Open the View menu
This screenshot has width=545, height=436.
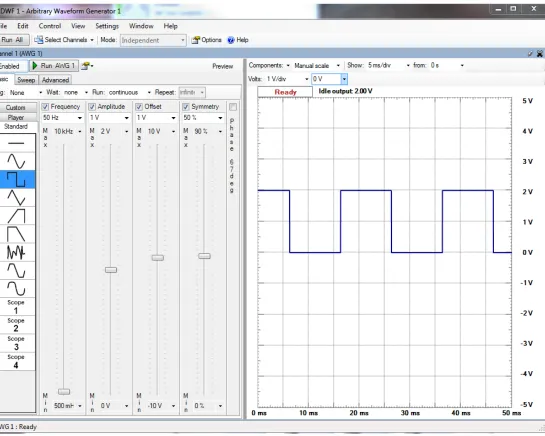(x=78, y=26)
